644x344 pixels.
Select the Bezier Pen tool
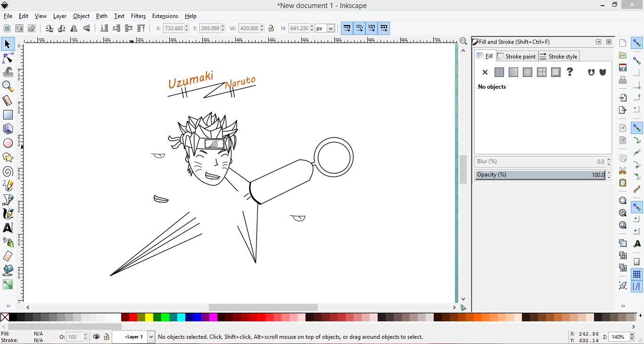click(x=8, y=200)
